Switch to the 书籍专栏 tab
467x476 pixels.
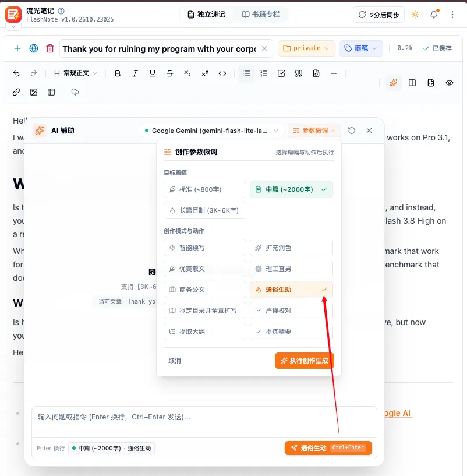[x=261, y=15]
